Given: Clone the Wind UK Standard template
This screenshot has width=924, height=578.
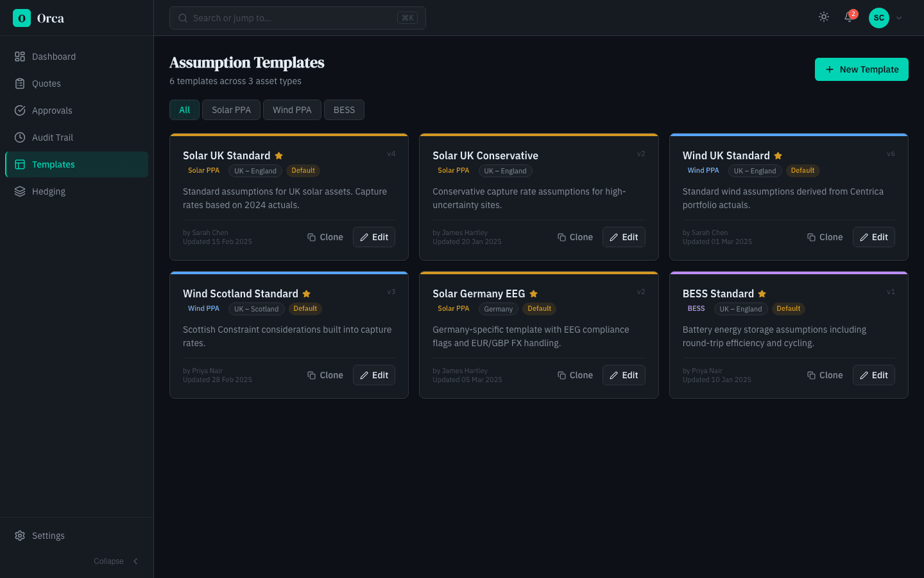Looking at the screenshot, I should pyautogui.click(x=825, y=237).
